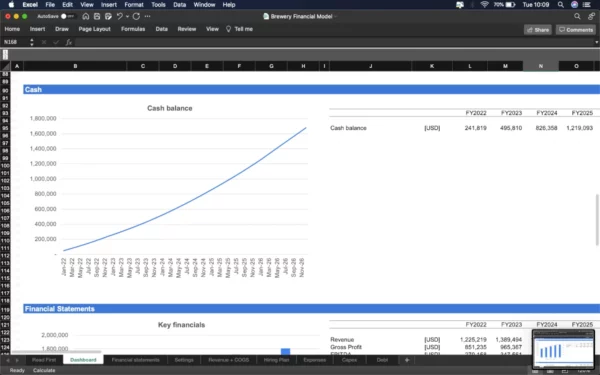Open the Name Box stepper arrows
Screen dimensions: 600x375
[32, 42]
